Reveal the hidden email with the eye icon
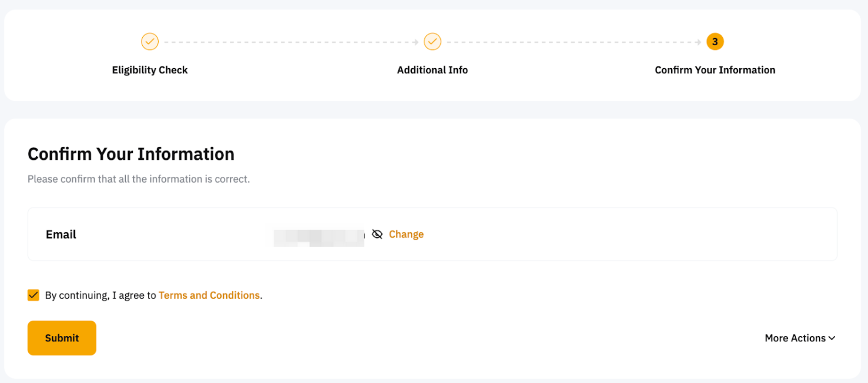 [x=377, y=234]
